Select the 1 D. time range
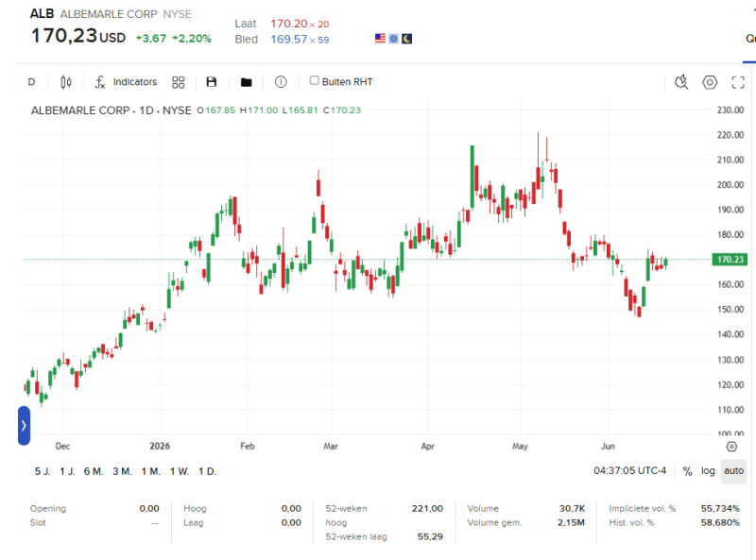This screenshot has width=756, height=560. (207, 471)
